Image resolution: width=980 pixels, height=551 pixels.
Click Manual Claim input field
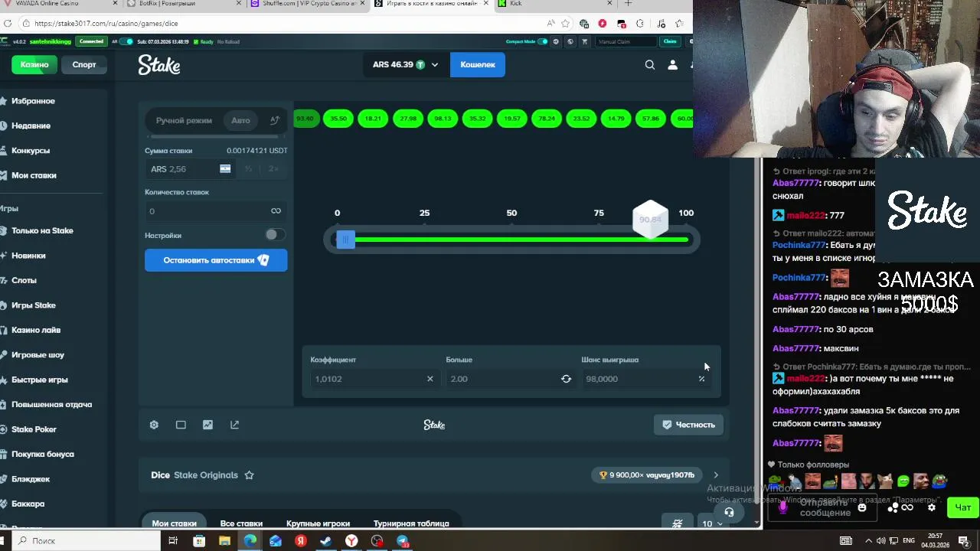pyautogui.click(x=626, y=41)
